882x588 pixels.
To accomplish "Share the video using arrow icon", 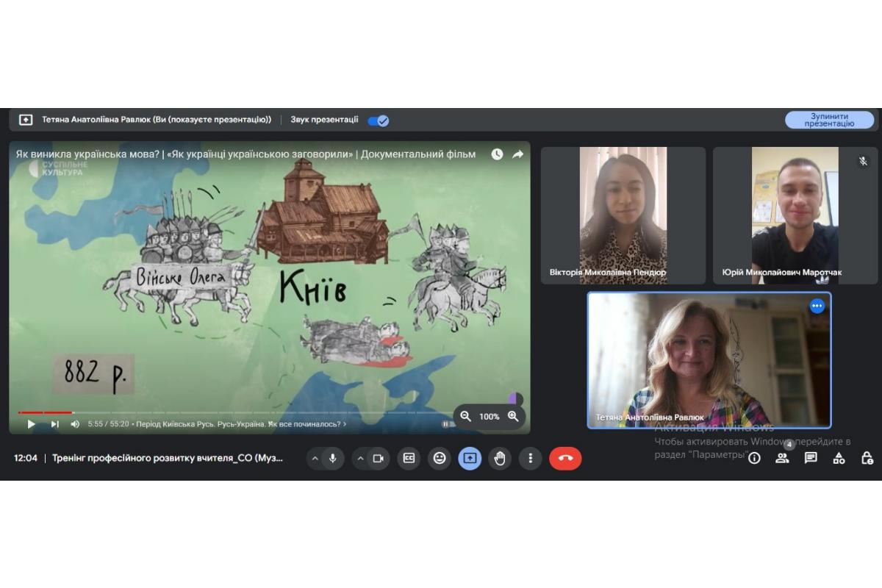I will 517,154.
